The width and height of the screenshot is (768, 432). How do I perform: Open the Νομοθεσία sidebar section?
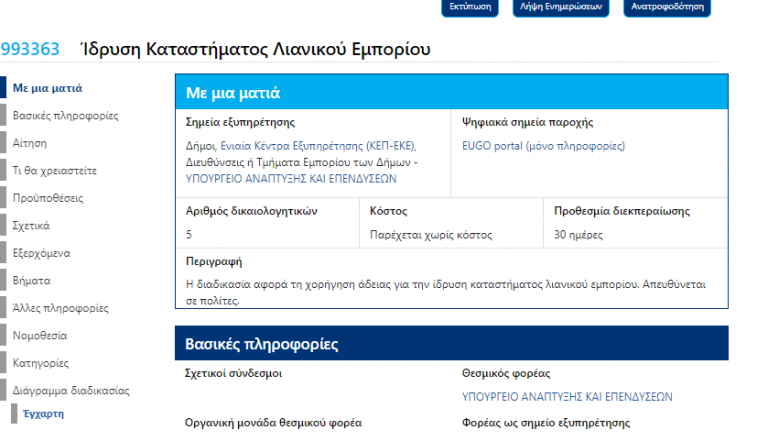39,336
